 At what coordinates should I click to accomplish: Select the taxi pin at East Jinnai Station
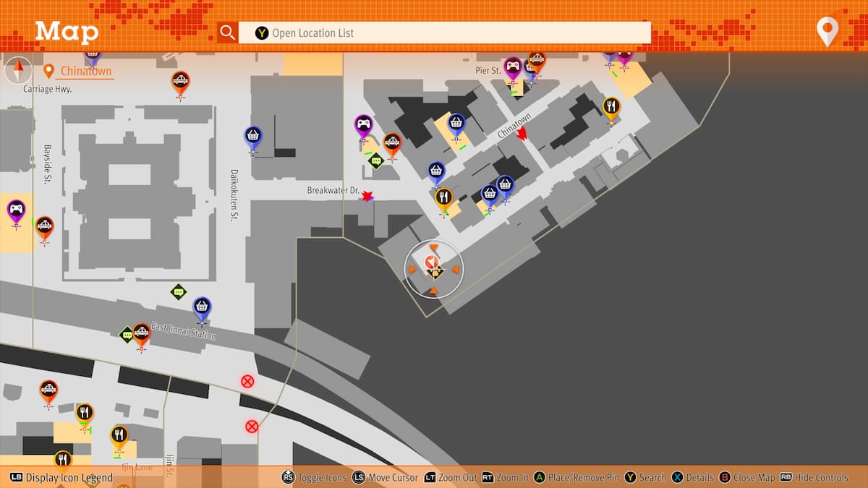pyautogui.click(x=142, y=333)
